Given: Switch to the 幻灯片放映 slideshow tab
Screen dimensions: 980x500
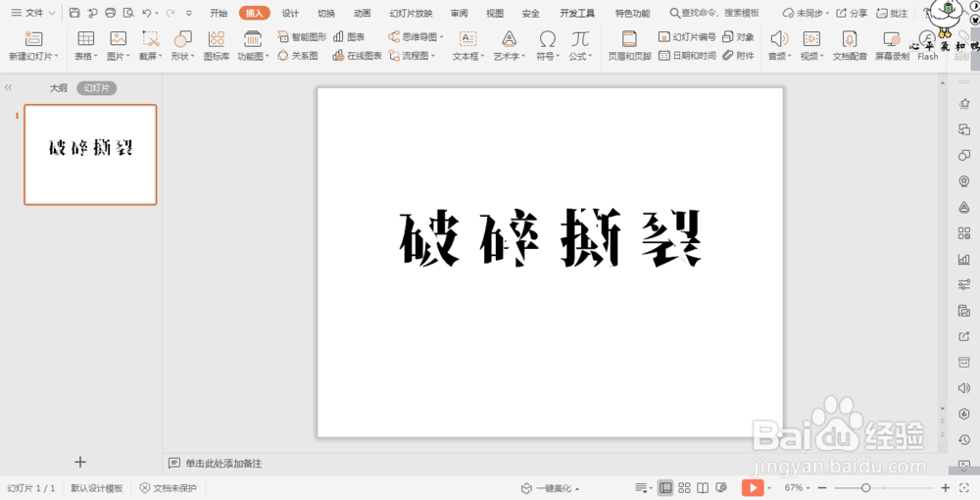Looking at the screenshot, I should pyautogui.click(x=411, y=13).
